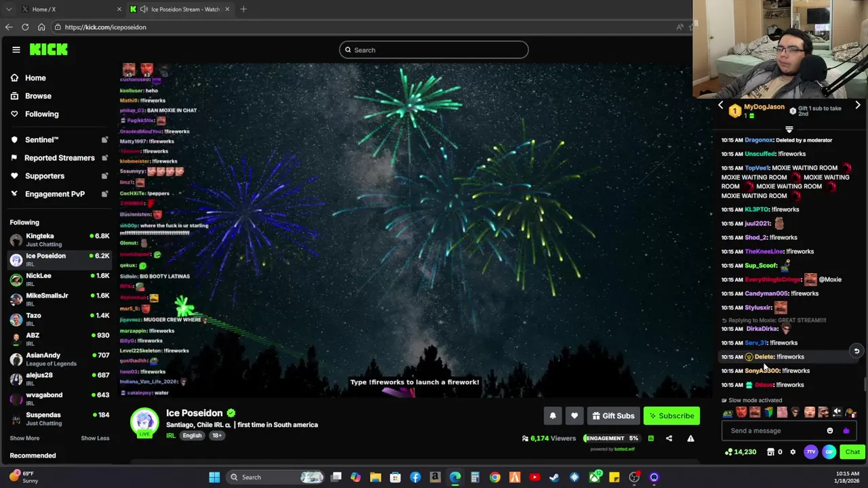Open the Windows Start menu
This screenshot has width=868, height=488.
coord(214,477)
